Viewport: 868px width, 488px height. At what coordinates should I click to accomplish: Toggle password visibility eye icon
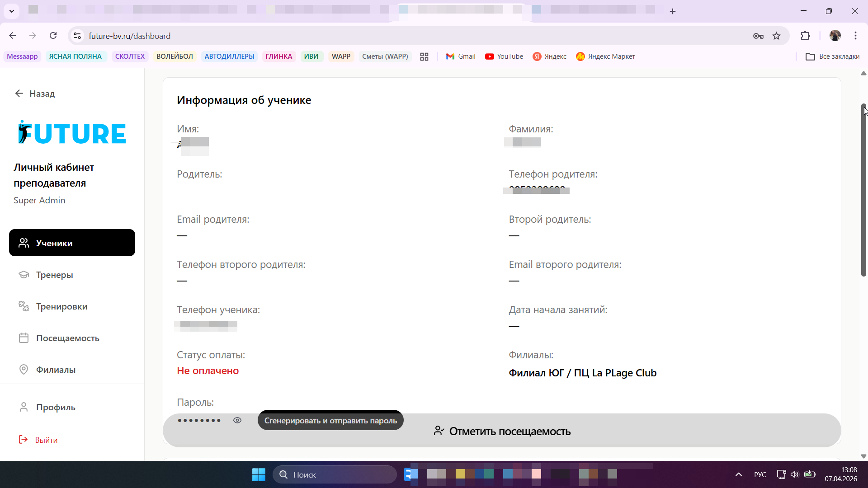click(237, 420)
